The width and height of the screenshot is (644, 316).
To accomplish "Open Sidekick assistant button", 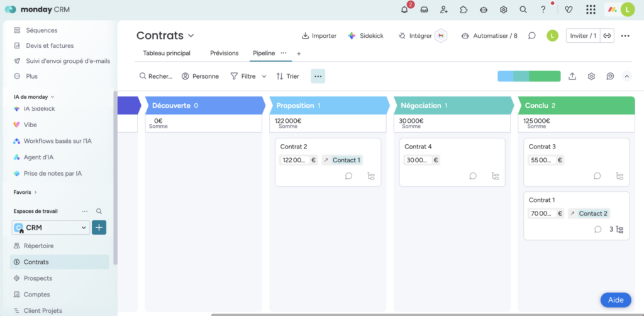I will [365, 36].
